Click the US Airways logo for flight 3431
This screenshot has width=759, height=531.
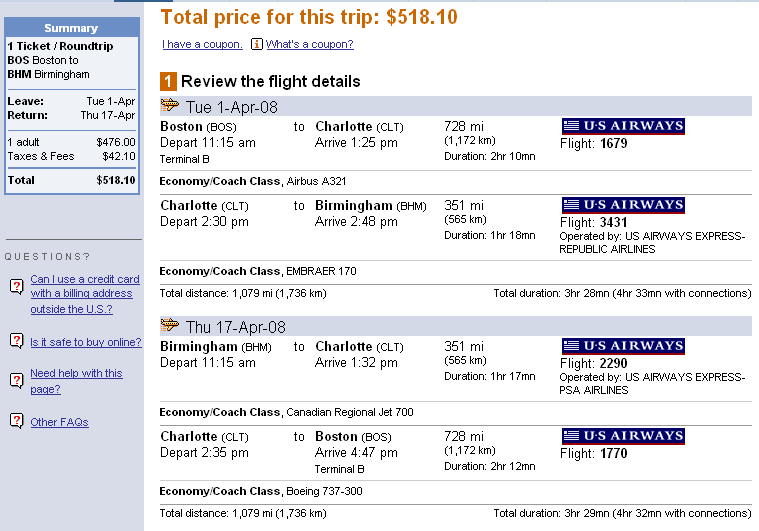623,205
